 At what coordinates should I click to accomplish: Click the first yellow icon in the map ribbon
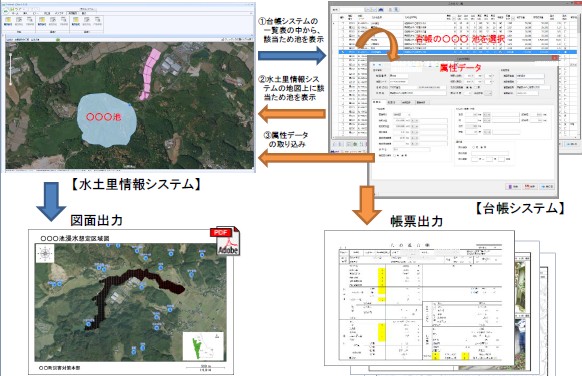tap(8, 21)
